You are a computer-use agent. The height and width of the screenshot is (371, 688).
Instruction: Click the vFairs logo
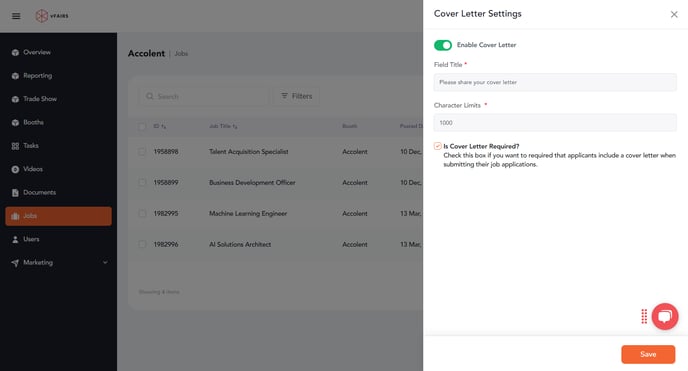(52, 16)
